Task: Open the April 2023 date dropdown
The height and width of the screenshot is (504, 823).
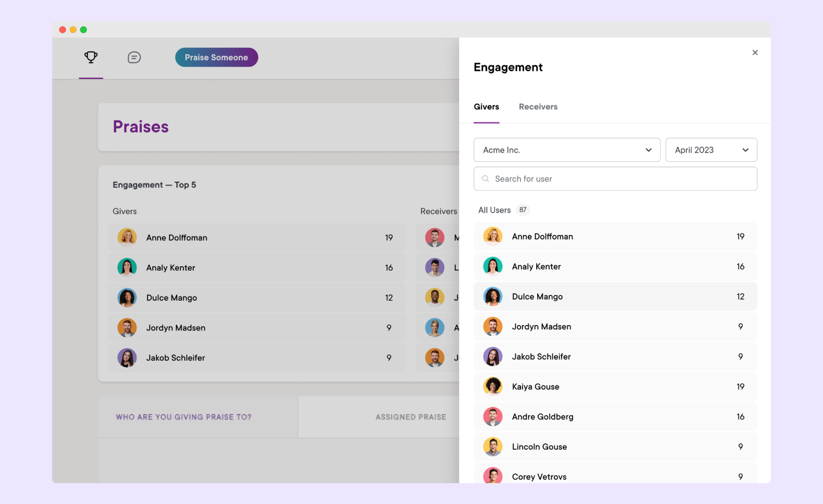Action: (711, 150)
